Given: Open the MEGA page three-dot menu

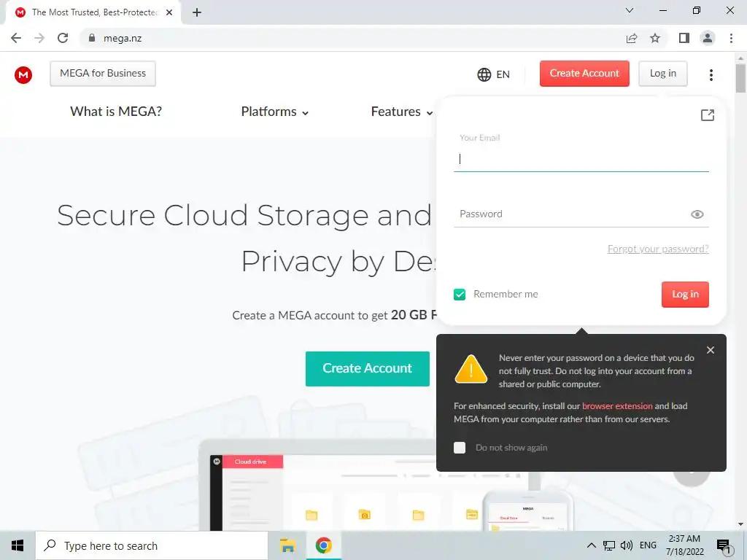Looking at the screenshot, I should [x=711, y=75].
